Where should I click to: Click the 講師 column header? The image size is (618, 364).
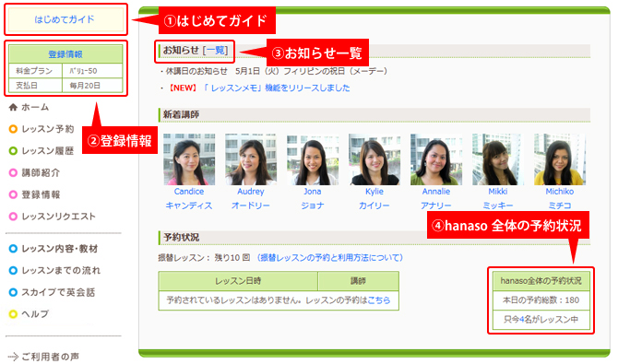[358, 281]
